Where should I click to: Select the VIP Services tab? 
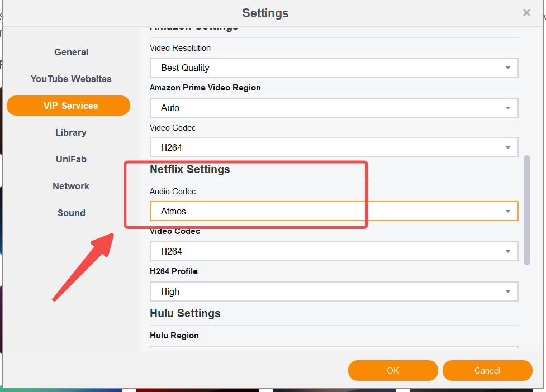69,106
